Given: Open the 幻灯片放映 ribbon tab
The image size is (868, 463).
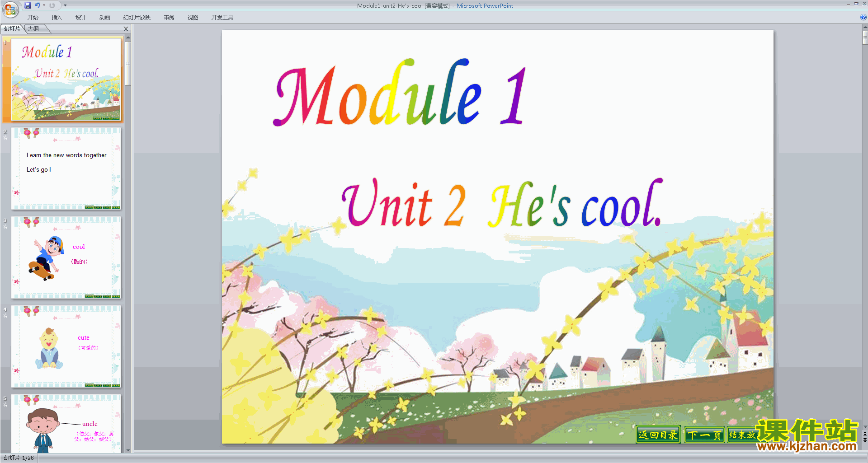Looking at the screenshot, I should point(137,18).
